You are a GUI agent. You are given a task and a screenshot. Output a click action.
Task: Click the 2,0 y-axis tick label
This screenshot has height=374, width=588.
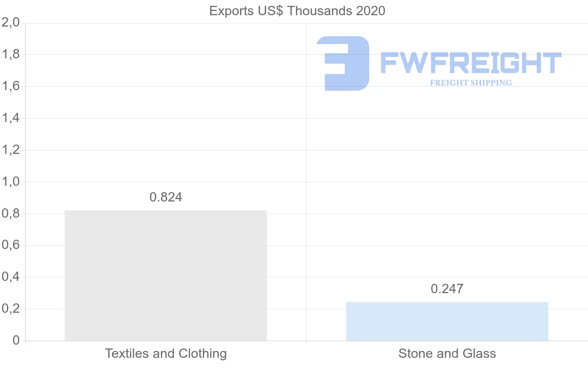pyautogui.click(x=11, y=23)
